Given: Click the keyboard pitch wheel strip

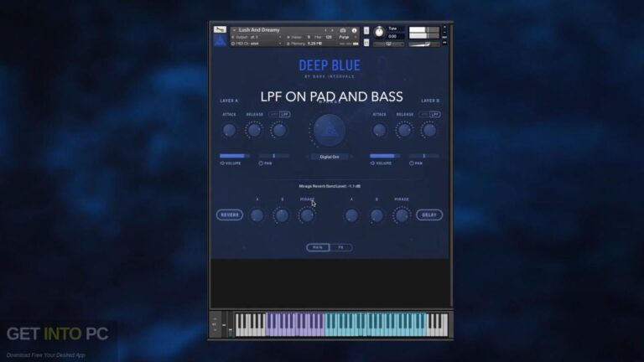Looking at the screenshot, I should [x=224, y=325].
